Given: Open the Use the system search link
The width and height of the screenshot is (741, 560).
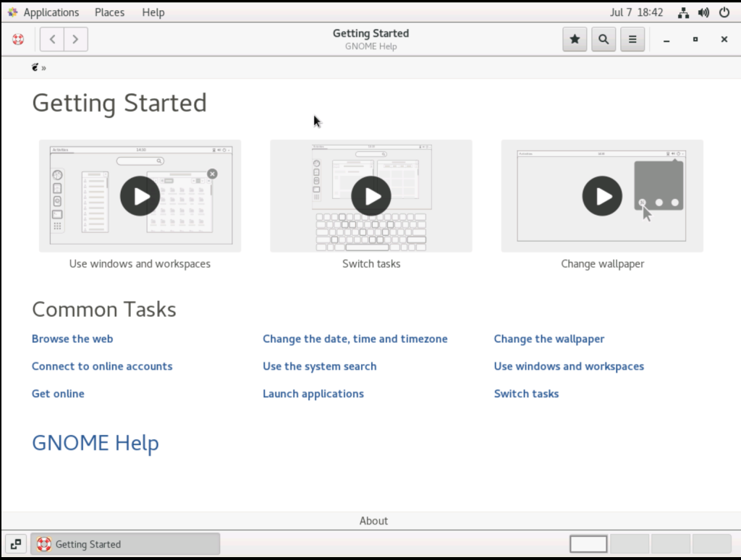Looking at the screenshot, I should tap(319, 366).
